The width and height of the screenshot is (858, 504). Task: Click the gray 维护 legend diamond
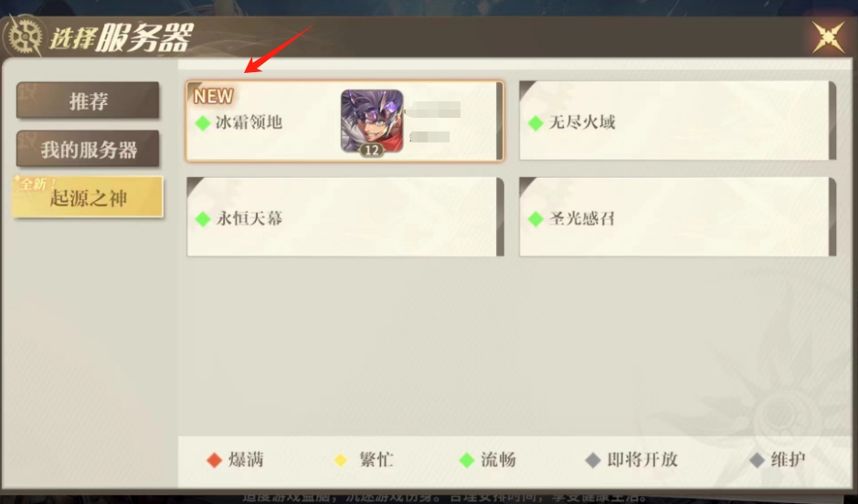point(757,460)
